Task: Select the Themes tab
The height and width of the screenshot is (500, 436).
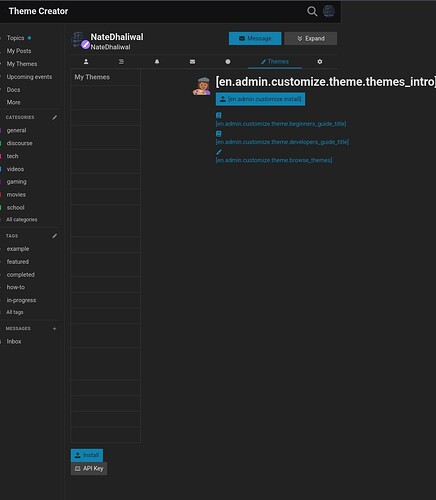Action: tap(275, 62)
